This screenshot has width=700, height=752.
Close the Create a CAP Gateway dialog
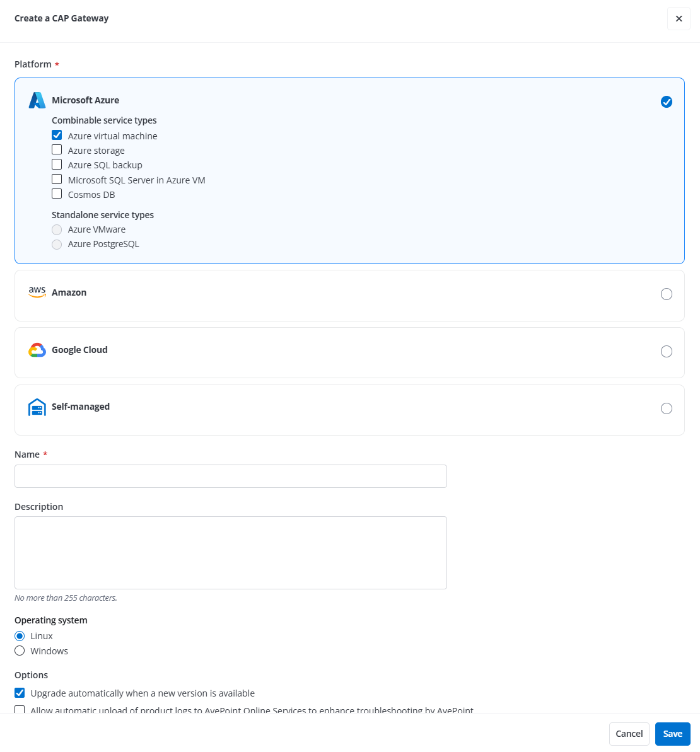679,19
